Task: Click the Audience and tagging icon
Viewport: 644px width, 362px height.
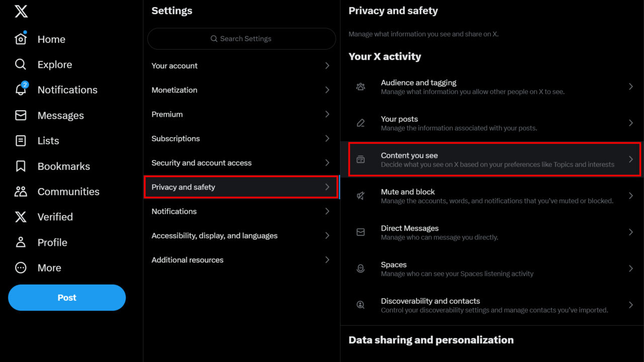Action: click(361, 86)
